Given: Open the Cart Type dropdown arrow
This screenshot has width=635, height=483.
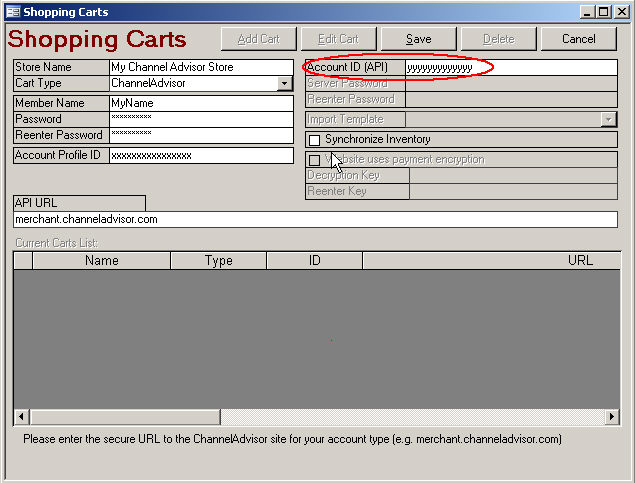Looking at the screenshot, I should coord(285,83).
